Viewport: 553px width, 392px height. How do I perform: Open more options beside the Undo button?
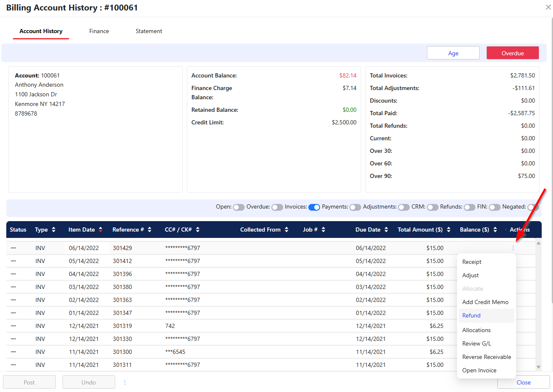(x=124, y=382)
